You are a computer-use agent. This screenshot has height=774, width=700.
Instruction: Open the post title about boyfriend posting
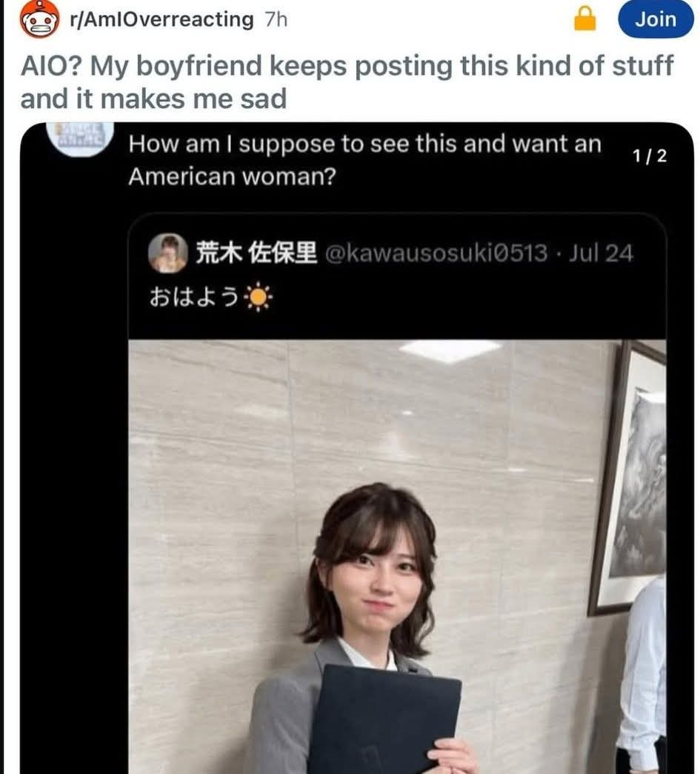tap(347, 82)
